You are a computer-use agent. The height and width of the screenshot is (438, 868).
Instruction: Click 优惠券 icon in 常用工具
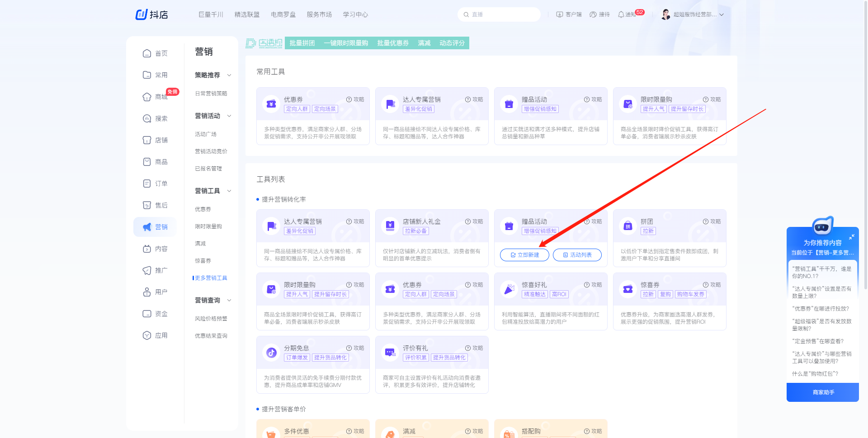[x=271, y=104]
